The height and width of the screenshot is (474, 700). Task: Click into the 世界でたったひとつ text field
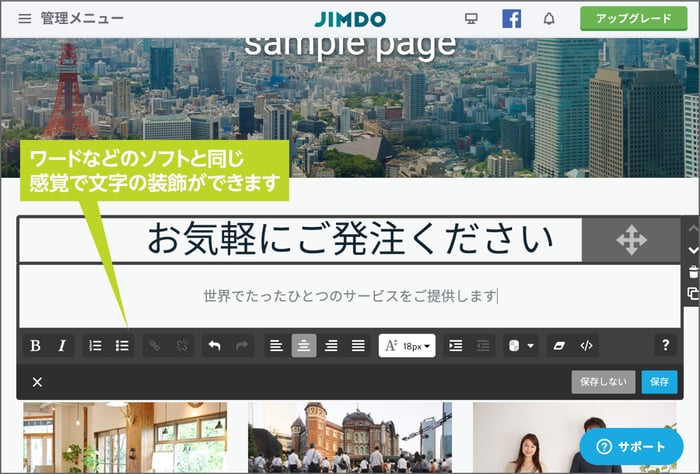point(350,296)
